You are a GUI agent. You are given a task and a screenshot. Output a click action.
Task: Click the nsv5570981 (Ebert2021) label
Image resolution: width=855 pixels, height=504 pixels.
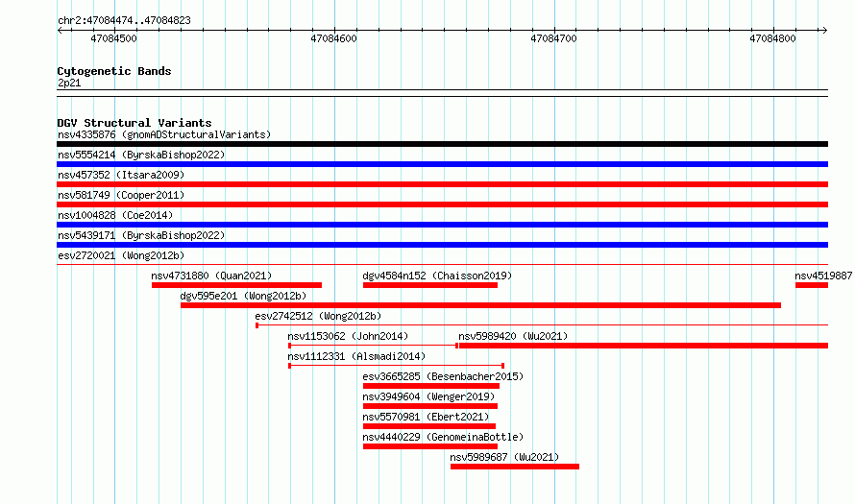click(x=426, y=417)
